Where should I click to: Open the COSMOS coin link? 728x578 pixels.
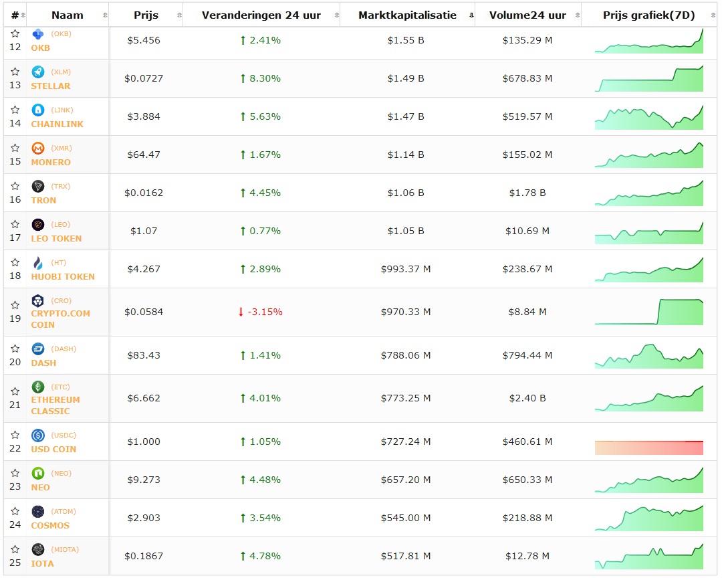[50, 526]
